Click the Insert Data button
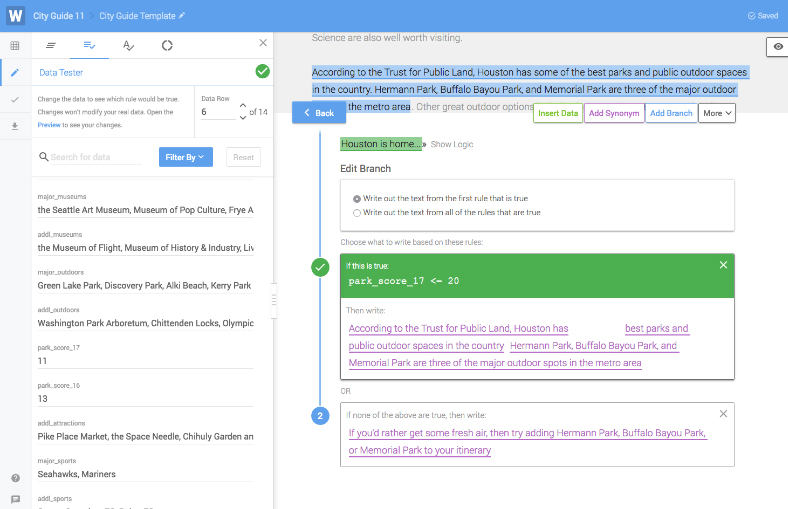Image resolution: width=788 pixels, height=509 pixels. pyautogui.click(x=558, y=113)
